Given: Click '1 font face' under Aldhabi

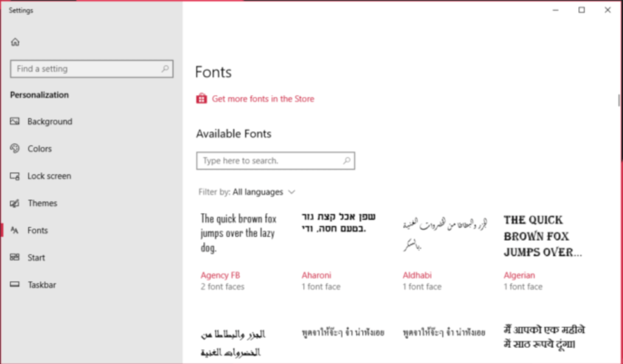Looking at the screenshot, I should pyautogui.click(x=422, y=287).
